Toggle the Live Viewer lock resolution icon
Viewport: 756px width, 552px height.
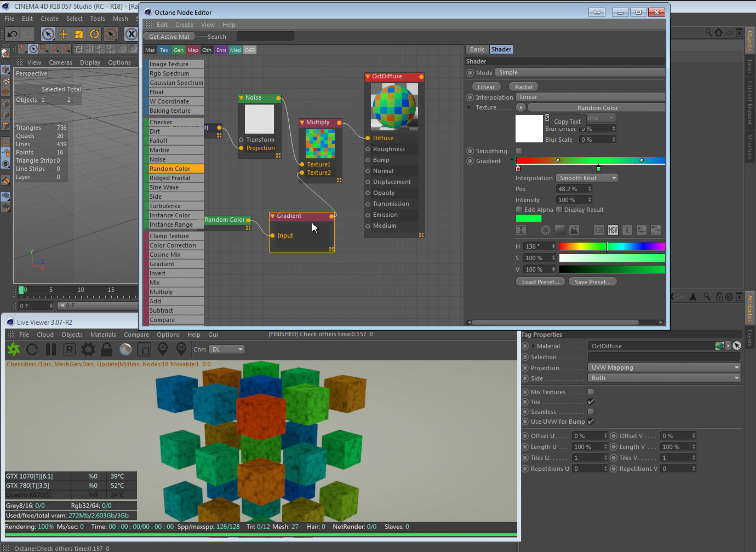107,350
